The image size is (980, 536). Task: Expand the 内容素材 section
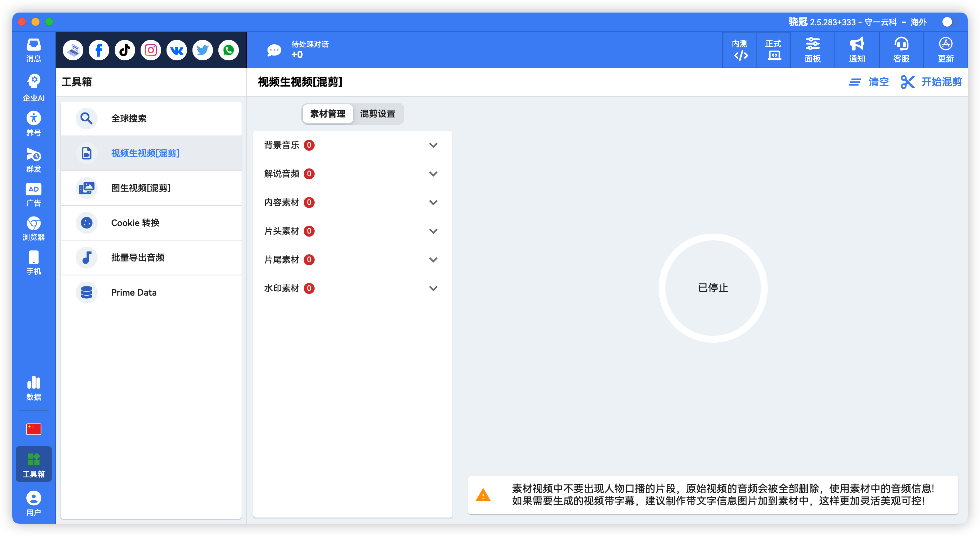433,203
